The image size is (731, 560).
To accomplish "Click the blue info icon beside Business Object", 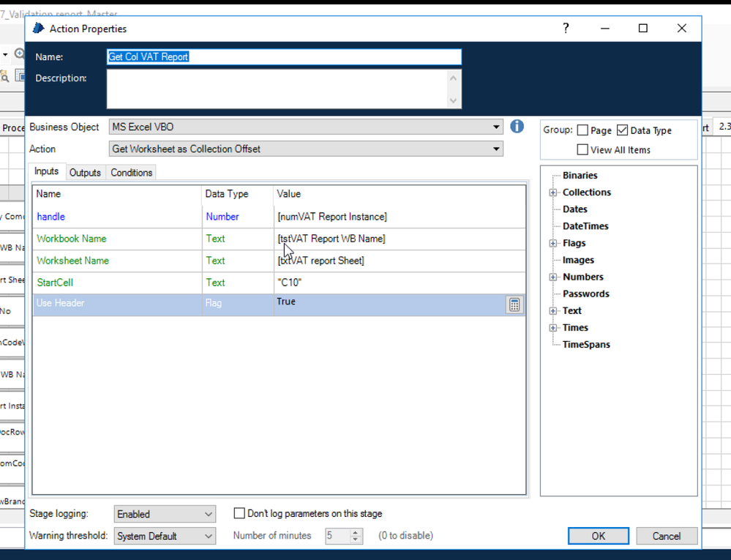I will [x=517, y=127].
